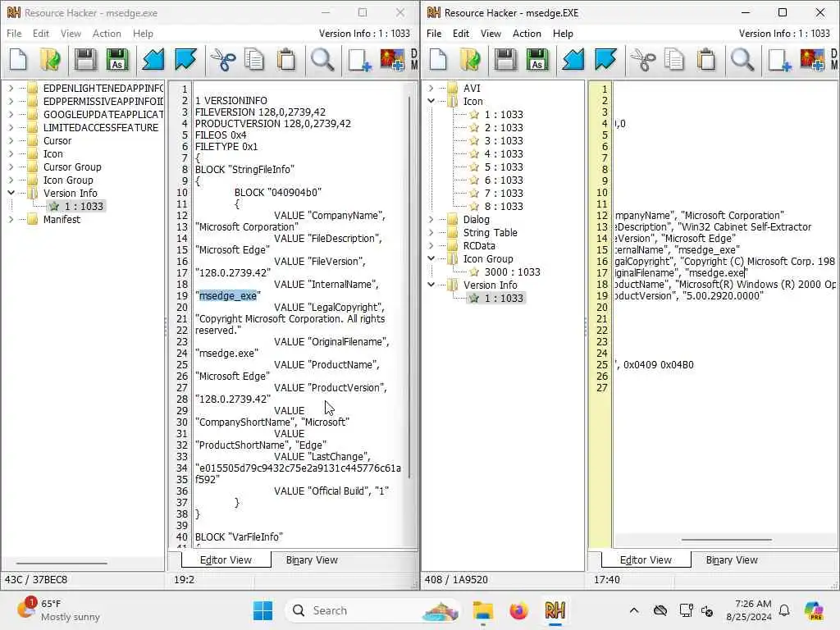Open File menu in left window
This screenshot has width=840, height=630.
point(14,33)
